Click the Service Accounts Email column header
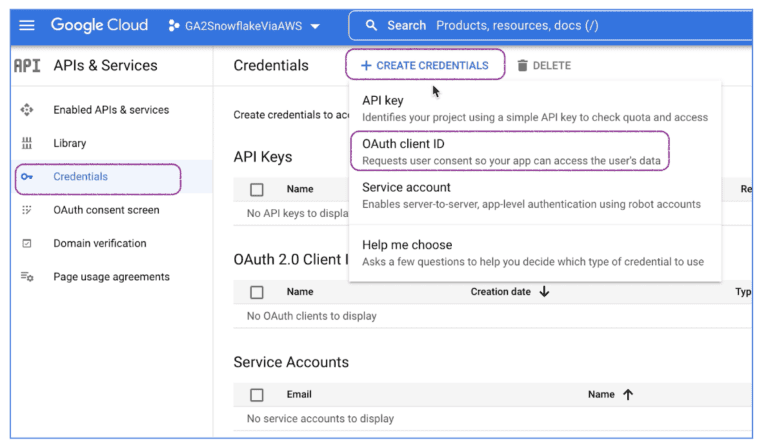This screenshot has width=768, height=448. coord(299,394)
